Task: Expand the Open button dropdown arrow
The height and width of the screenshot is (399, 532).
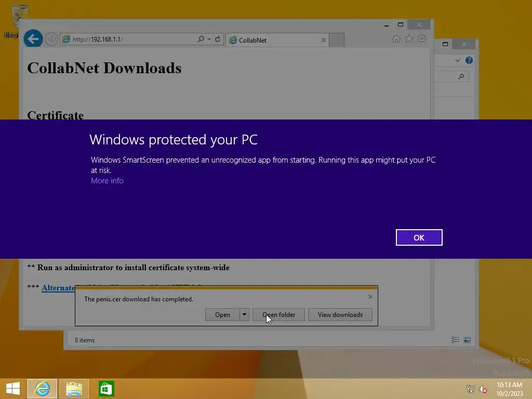Action: point(244,314)
